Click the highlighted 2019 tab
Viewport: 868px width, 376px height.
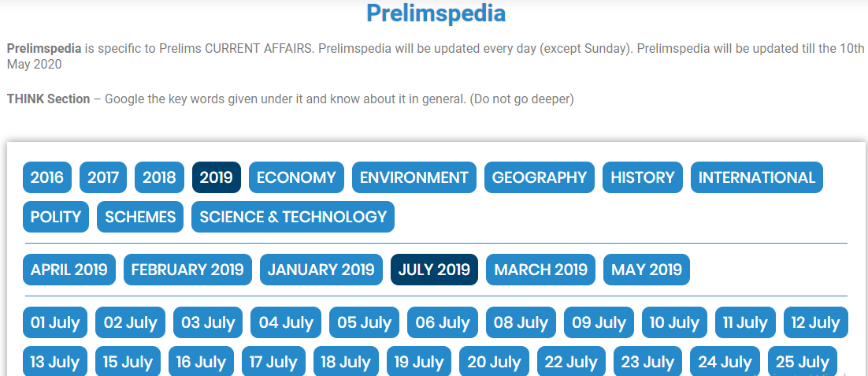pos(217,177)
